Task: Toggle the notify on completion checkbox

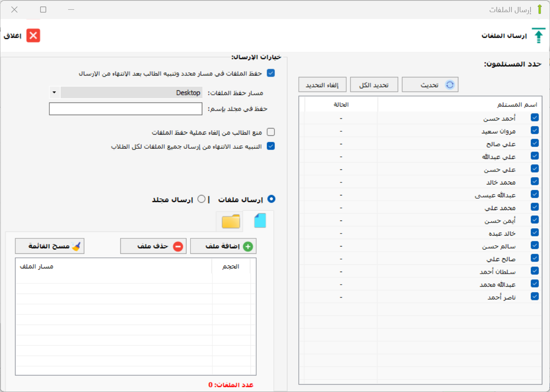Action: [271, 146]
